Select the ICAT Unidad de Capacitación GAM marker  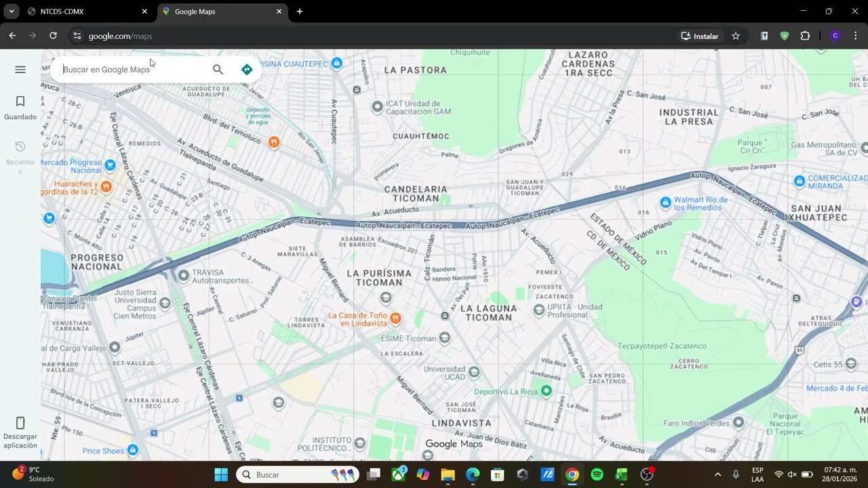378,106
